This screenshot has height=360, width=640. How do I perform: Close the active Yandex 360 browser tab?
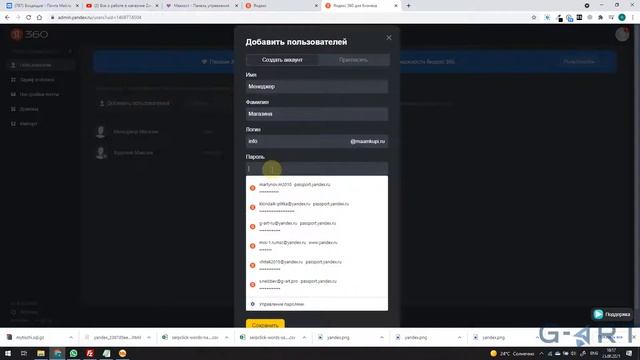(396, 6)
